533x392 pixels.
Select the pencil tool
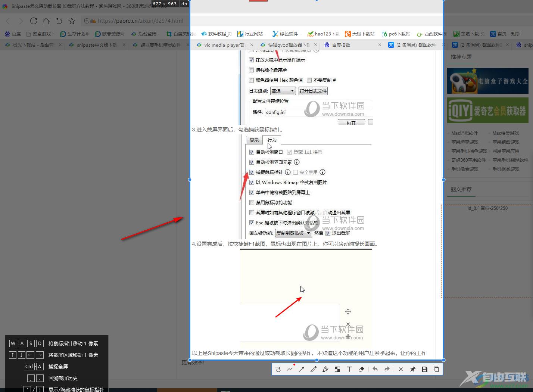coord(314,369)
